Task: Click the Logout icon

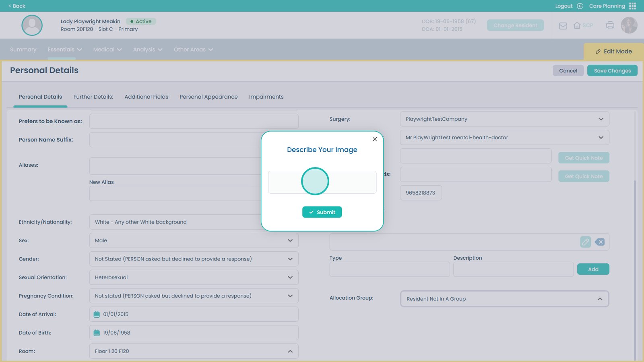Action: click(580, 6)
